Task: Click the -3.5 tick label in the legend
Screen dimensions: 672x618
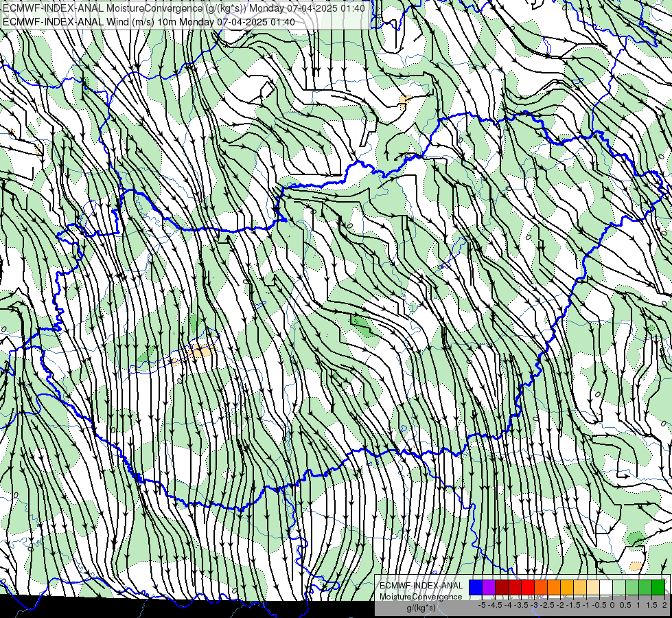Action: click(521, 605)
